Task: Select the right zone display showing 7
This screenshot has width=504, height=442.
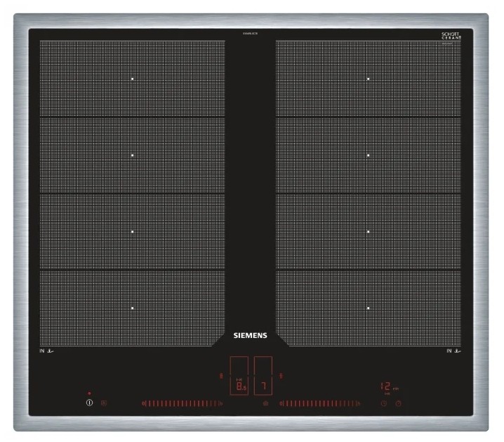Action: (x=263, y=376)
